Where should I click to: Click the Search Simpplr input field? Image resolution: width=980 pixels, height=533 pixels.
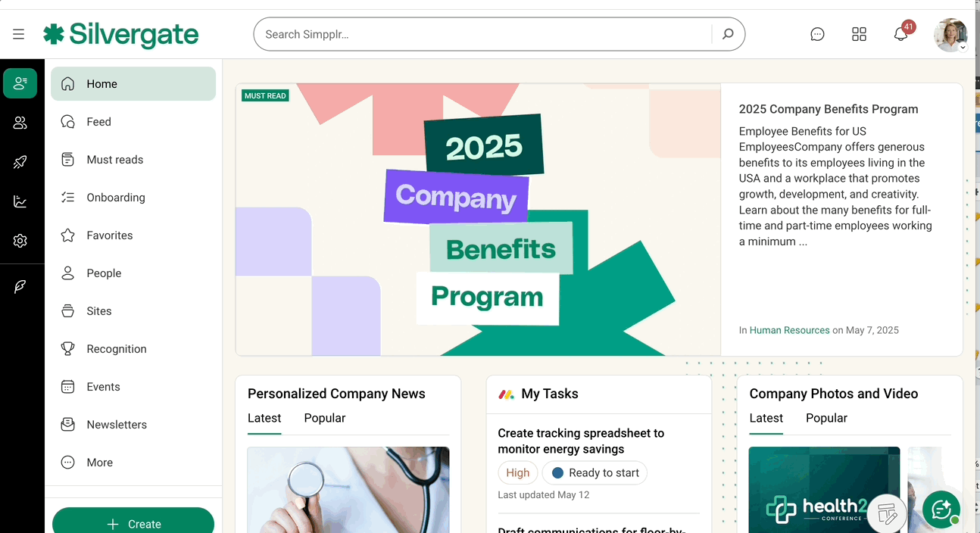(x=485, y=34)
